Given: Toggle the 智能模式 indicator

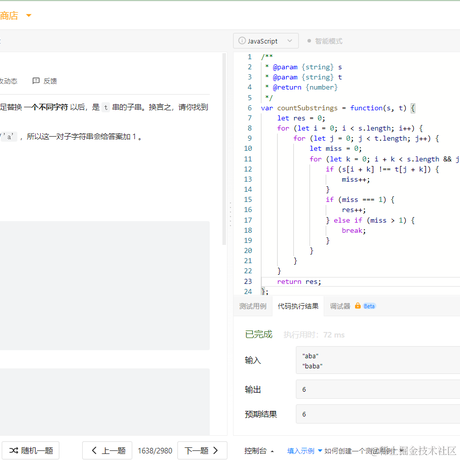Looking at the screenshot, I should (x=325, y=41).
